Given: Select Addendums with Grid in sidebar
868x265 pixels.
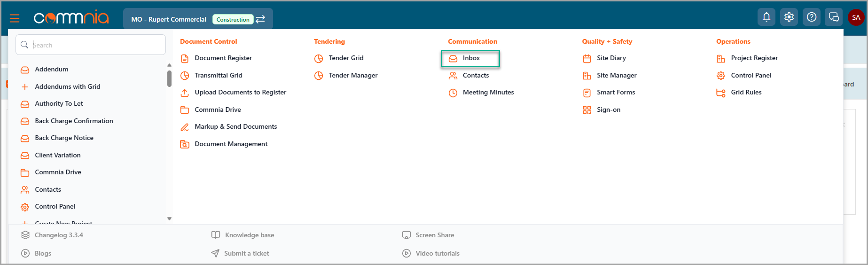Looking at the screenshot, I should tap(67, 86).
